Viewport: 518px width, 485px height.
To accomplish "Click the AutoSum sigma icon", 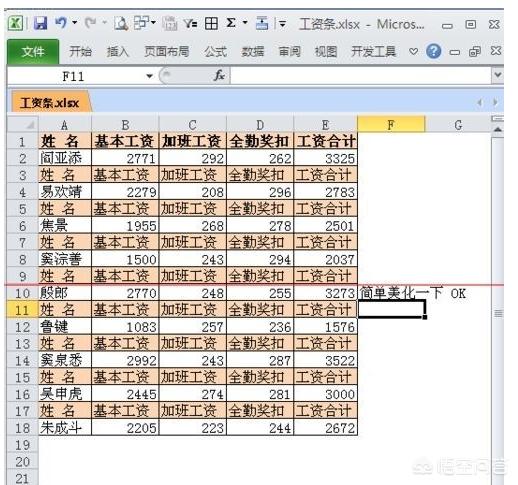I will (231, 23).
